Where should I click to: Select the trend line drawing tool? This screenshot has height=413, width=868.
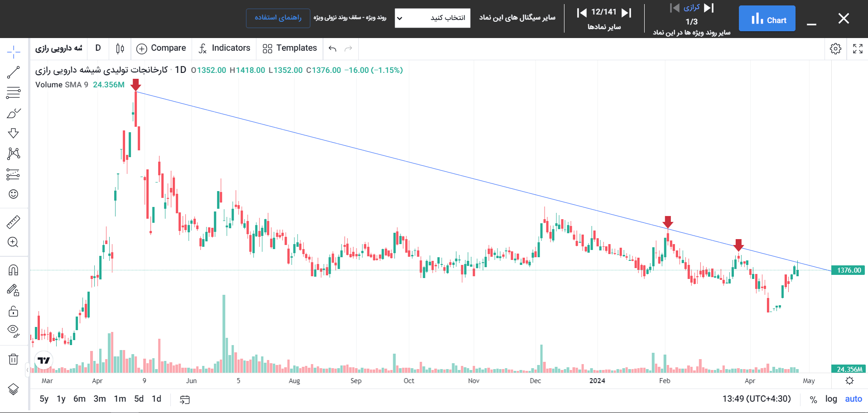(14, 72)
